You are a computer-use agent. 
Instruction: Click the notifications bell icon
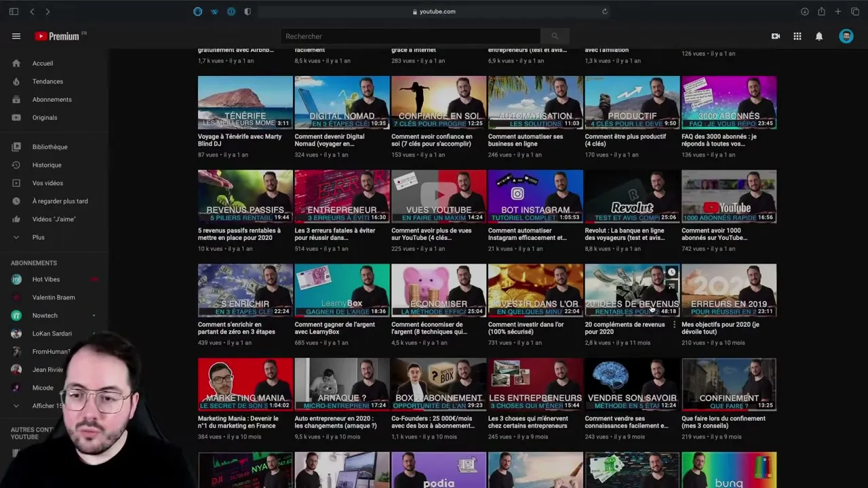[x=819, y=36]
